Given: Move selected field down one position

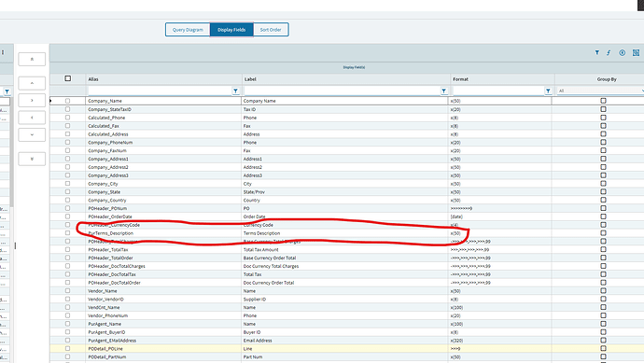Looking at the screenshot, I should (x=32, y=134).
